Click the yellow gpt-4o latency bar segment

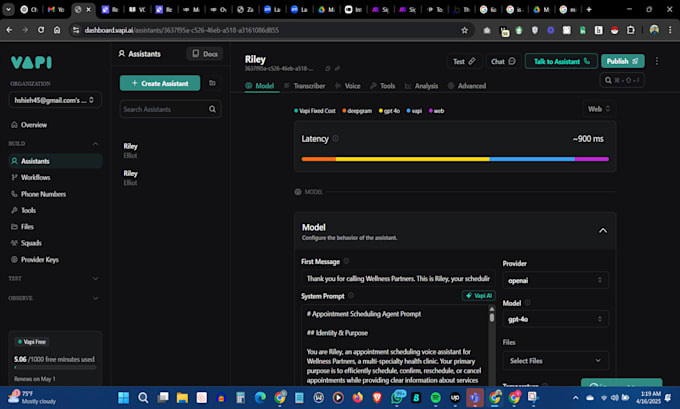click(412, 158)
